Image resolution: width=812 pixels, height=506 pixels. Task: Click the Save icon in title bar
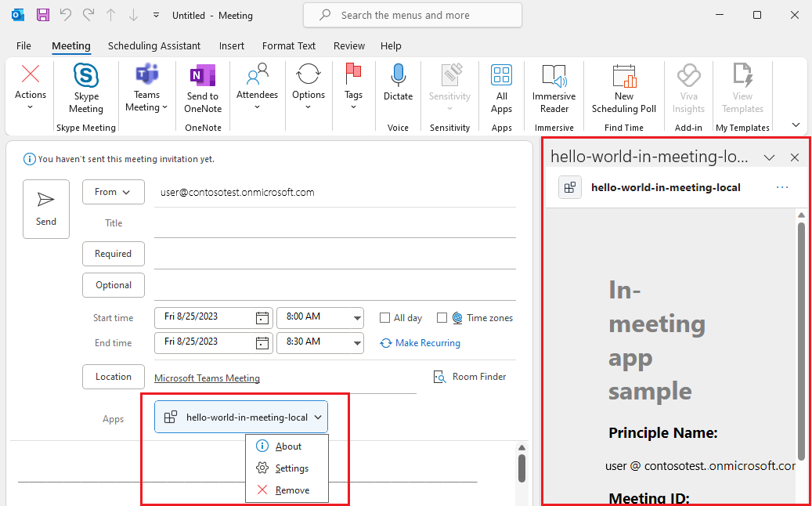tap(42, 15)
